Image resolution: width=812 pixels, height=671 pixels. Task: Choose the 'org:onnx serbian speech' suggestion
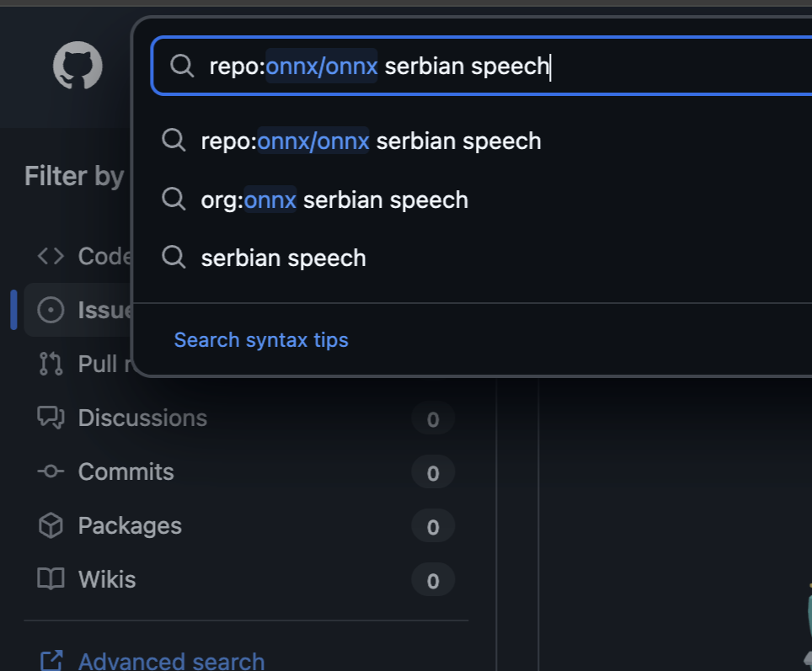[334, 200]
